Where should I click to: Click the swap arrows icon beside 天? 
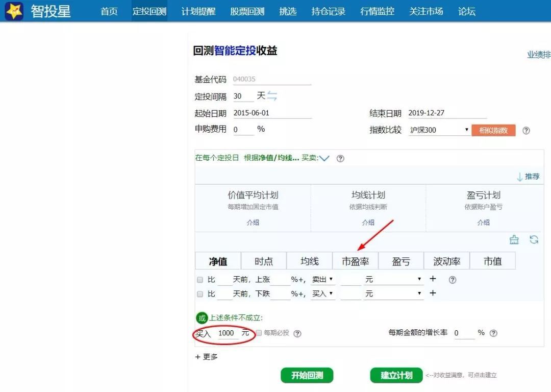(272, 96)
